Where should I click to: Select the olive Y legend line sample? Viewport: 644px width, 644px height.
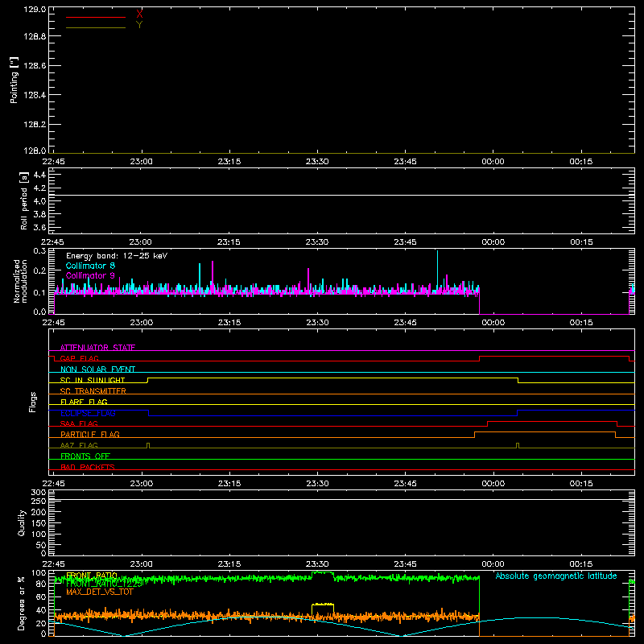tap(96, 28)
